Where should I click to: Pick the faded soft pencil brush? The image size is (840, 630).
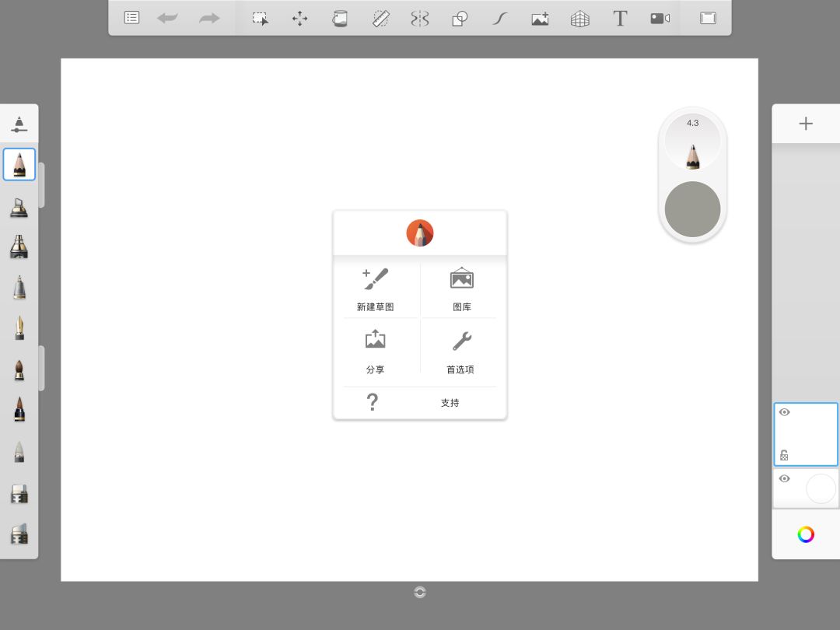pyautogui.click(x=19, y=452)
